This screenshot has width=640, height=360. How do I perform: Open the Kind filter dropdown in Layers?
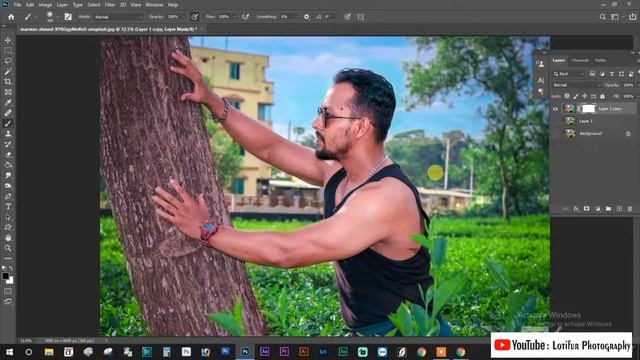click(569, 74)
